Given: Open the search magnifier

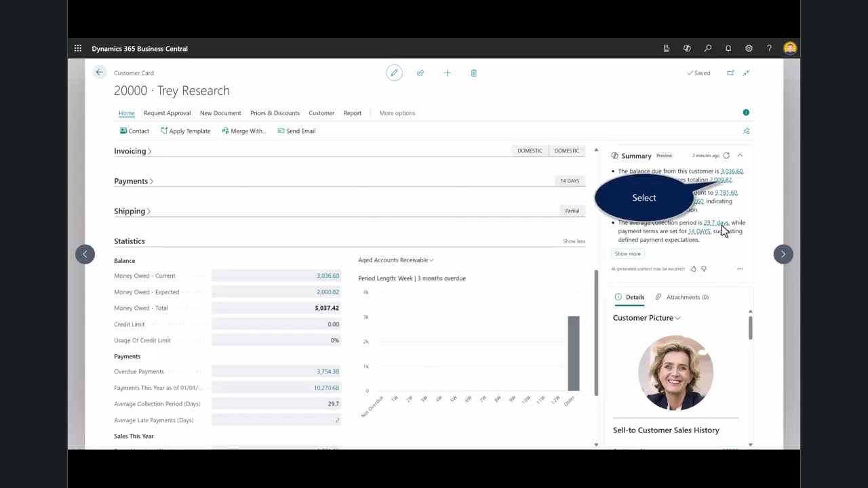Looking at the screenshot, I should click(708, 49).
